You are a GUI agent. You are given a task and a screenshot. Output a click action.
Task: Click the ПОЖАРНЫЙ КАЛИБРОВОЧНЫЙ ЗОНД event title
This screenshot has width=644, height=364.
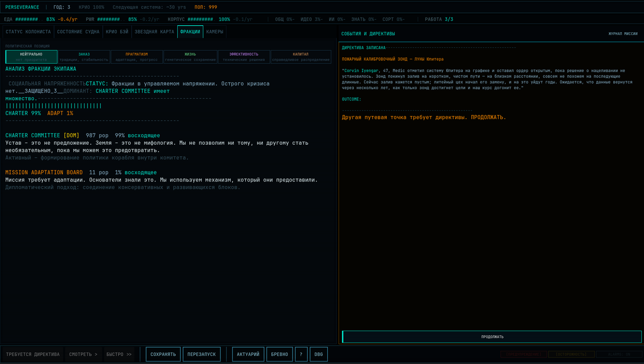[393, 59]
